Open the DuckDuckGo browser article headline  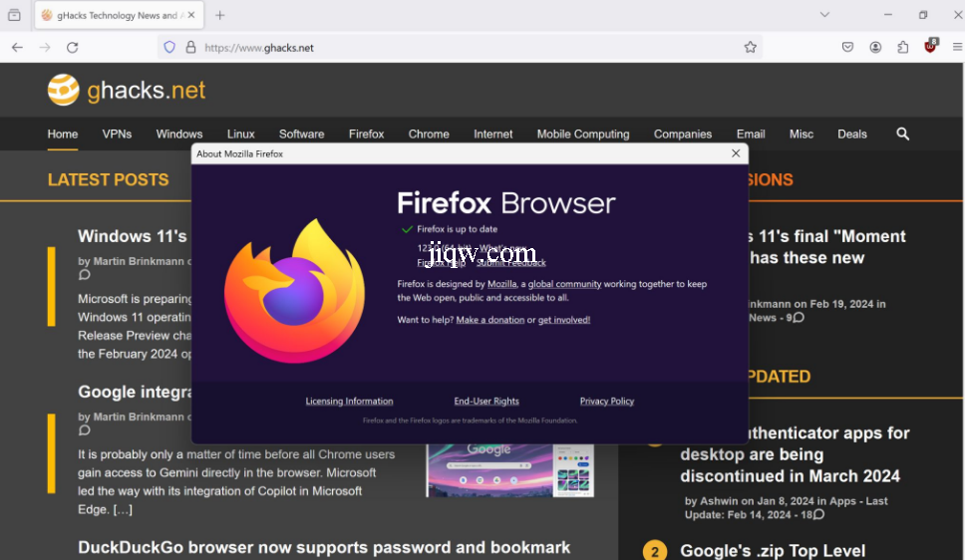click(x=324, y=548)
